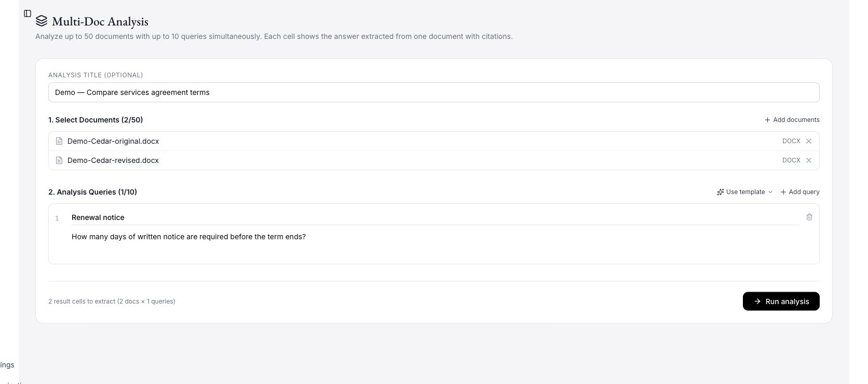Click the 'Analysis Title (Optional)' label

tap(96, 75)
